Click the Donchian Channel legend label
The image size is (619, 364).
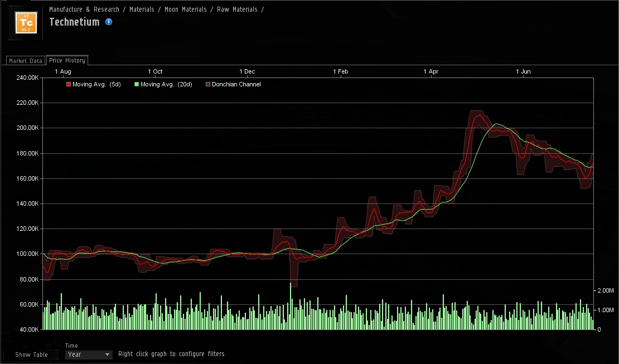tap(236, 84)
